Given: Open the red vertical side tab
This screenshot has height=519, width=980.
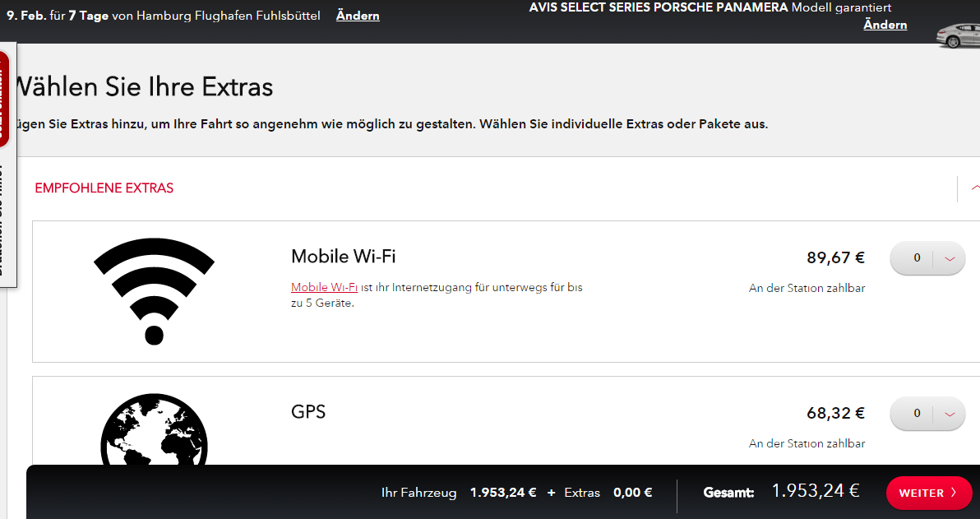Looking at the screenshot, I should point(3,99).
